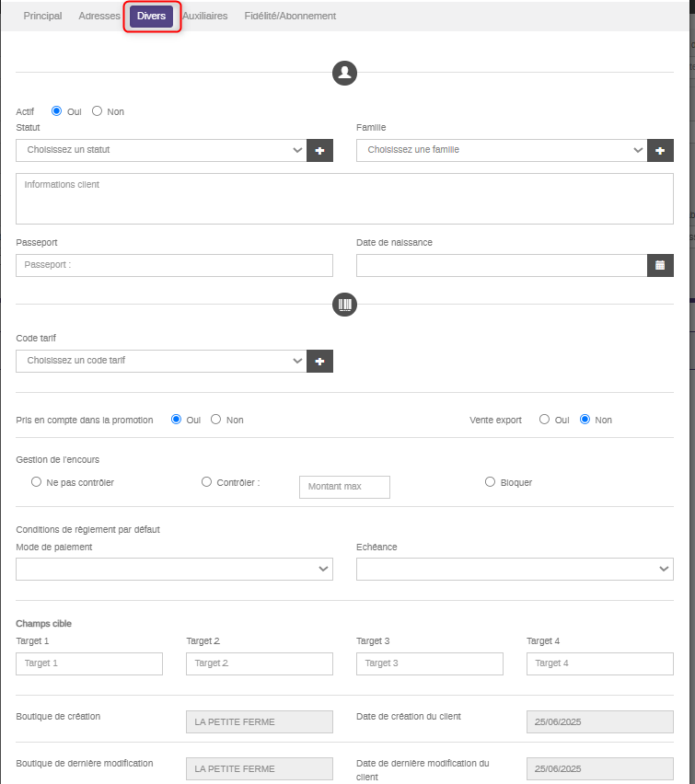Viewport: 695px width, 784px height.
Task: Click the Passeport input field
Action: [x=174, y=265]
